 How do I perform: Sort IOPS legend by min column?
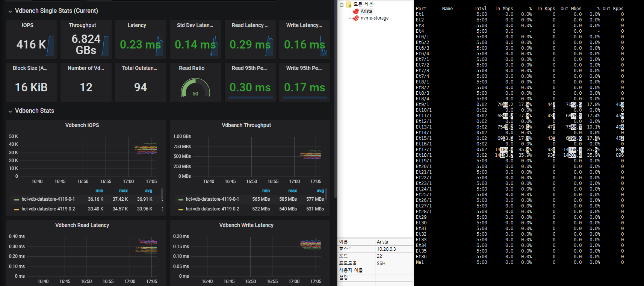point(99,191)
